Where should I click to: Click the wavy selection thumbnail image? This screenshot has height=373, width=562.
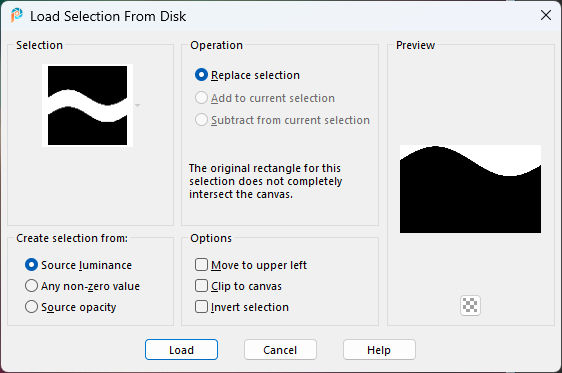coord(87,105)
